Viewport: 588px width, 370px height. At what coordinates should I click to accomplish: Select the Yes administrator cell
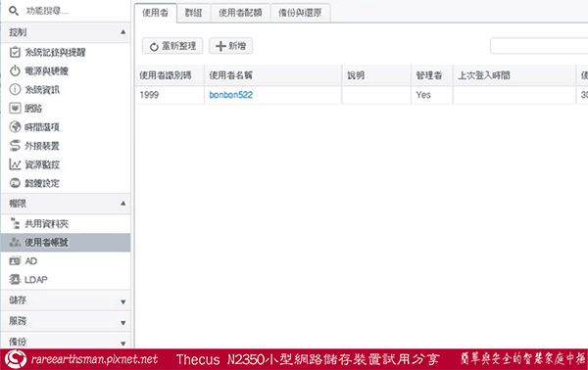coord(432,95)
